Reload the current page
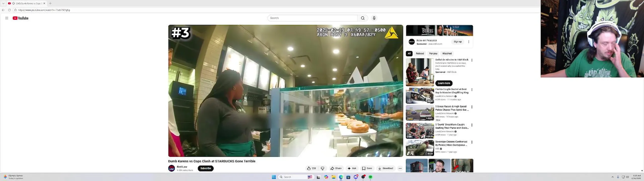The image size is (644, 181). 9,10
